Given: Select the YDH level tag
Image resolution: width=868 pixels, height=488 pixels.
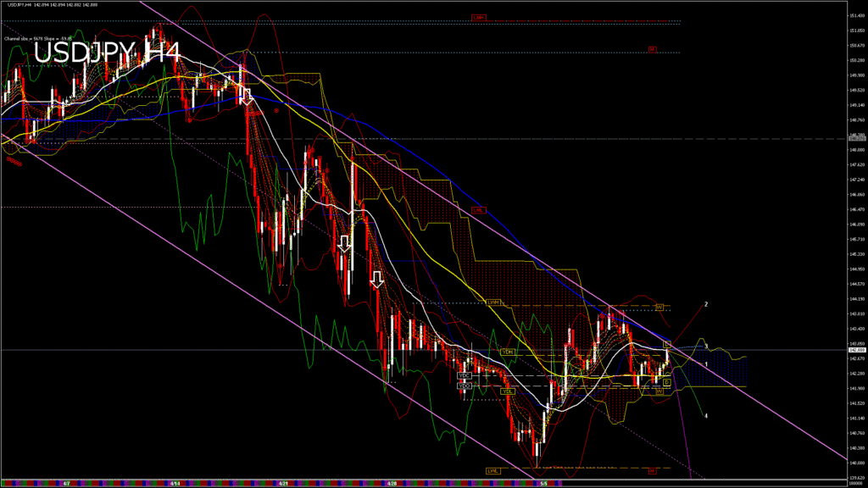Looking at the screenshot, I should pyautogui.click(x=508, y=351).
